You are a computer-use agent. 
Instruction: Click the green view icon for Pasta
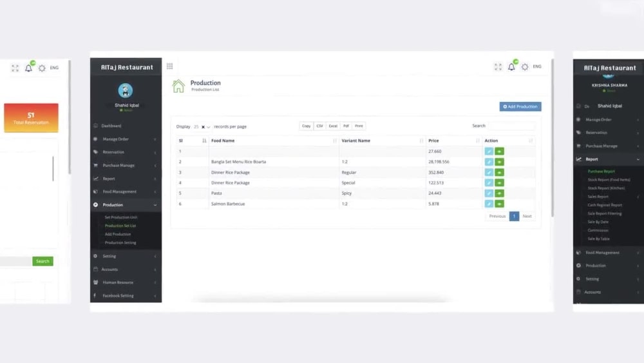500,193
